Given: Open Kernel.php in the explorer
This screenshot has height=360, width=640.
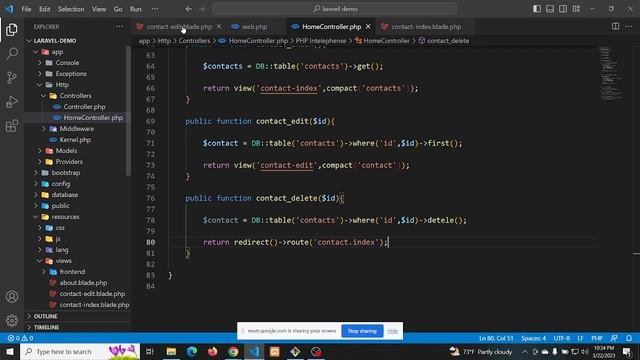Looking at the screenshot, I should (x=75, y=140).
